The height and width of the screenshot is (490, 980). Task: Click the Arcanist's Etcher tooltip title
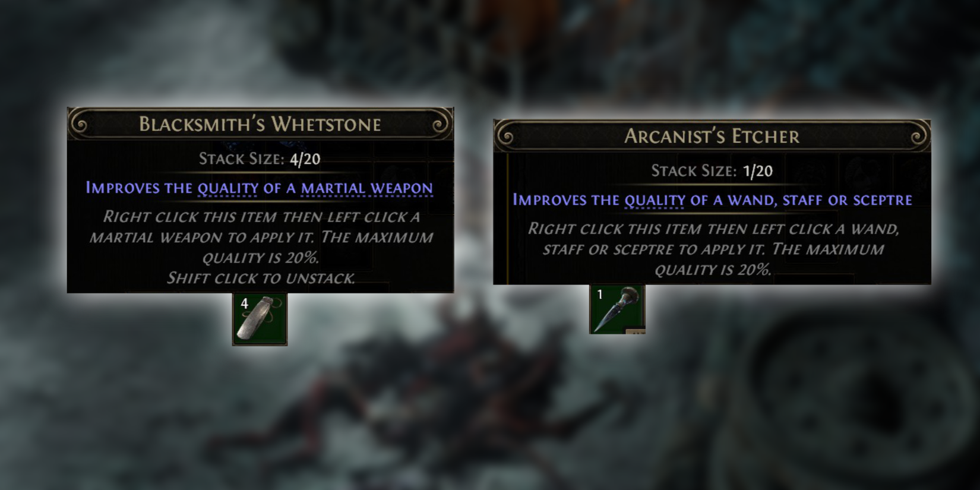[x=712, y=136]
